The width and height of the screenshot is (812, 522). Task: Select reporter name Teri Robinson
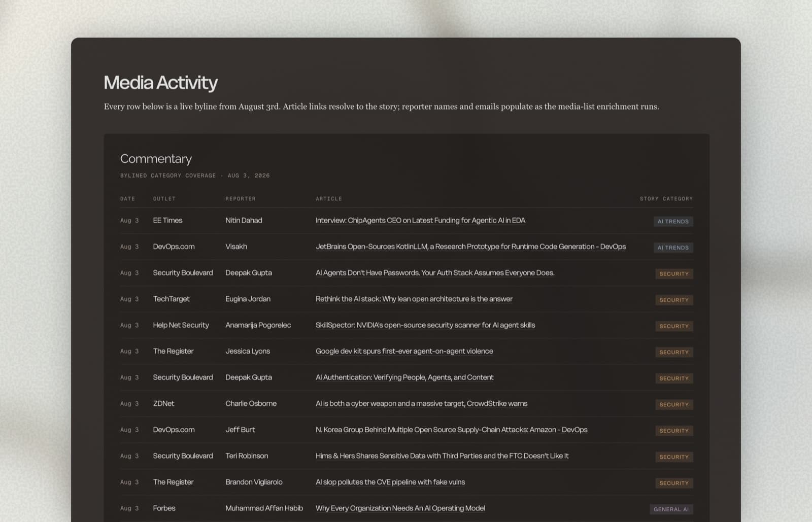247,456
